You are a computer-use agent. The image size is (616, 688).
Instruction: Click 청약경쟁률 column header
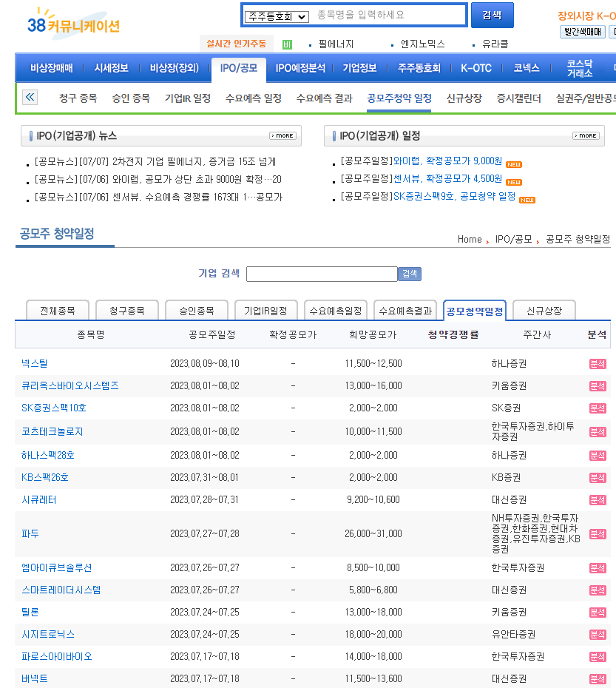click(x=453, y=335)
